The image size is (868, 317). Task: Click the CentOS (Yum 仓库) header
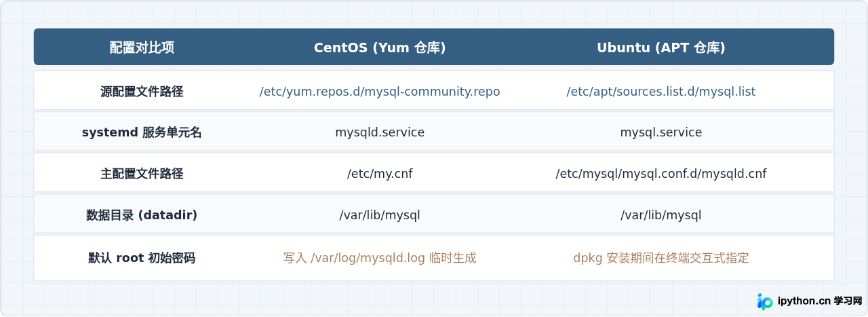[x=380, y=48]
